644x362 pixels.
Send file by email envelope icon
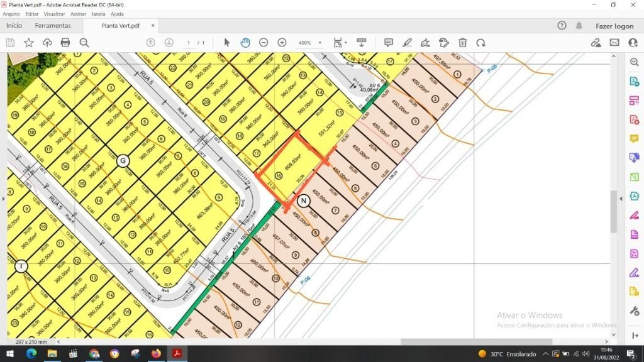(x=614, y=43)
